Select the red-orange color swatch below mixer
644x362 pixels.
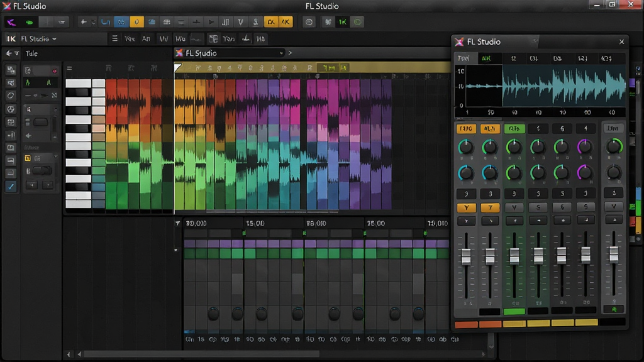click(x=466, y=325)
